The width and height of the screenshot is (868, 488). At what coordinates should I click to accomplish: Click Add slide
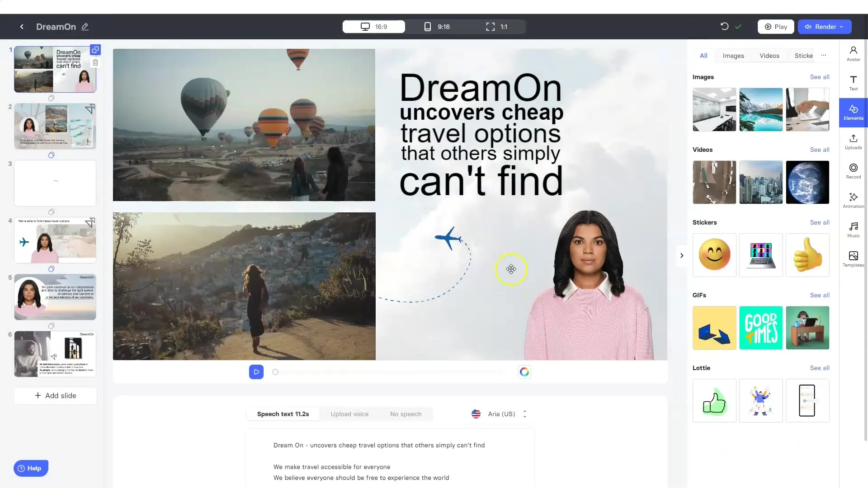pyautogui.click(x=55, y=395)
